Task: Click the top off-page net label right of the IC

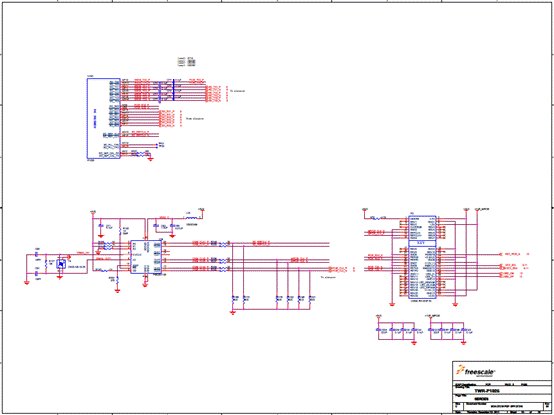Action: click(512, 254)
